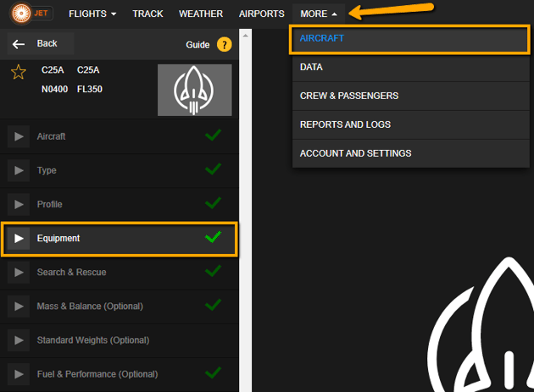Screen dimensions: 534x392
Task: Click the aircraft rocket thumbnail image
Action: [194, 91]
